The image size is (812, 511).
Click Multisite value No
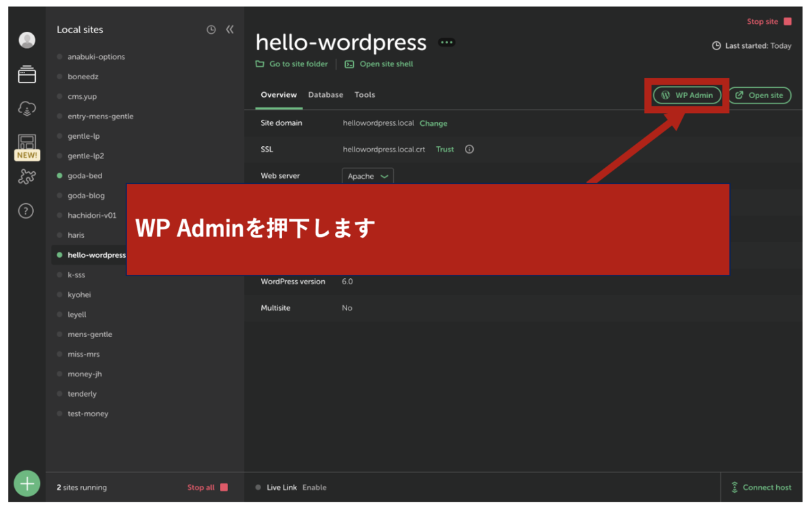click(347, 308)
